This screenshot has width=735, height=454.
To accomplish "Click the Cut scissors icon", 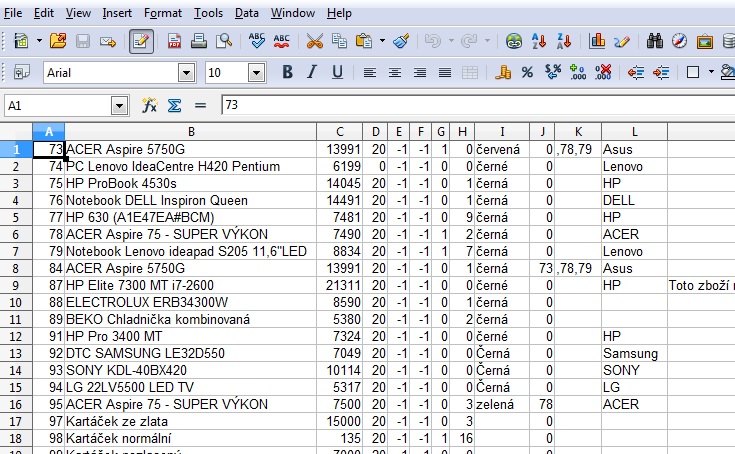I will coord(315,41).
